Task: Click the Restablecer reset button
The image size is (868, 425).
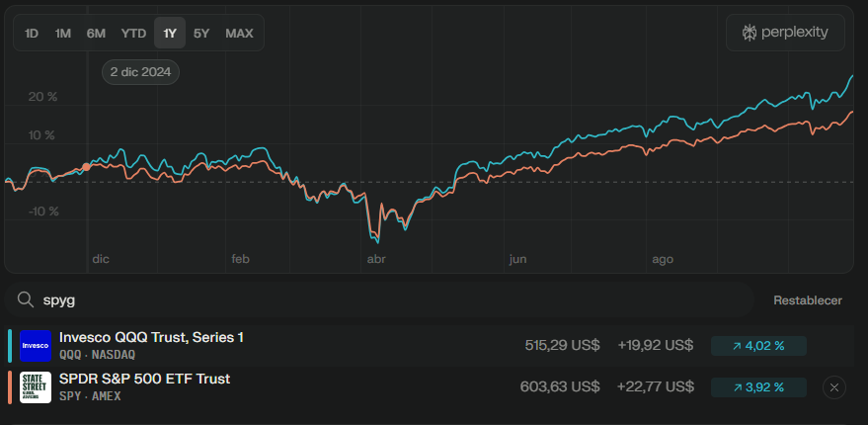Action: [808, 299]
